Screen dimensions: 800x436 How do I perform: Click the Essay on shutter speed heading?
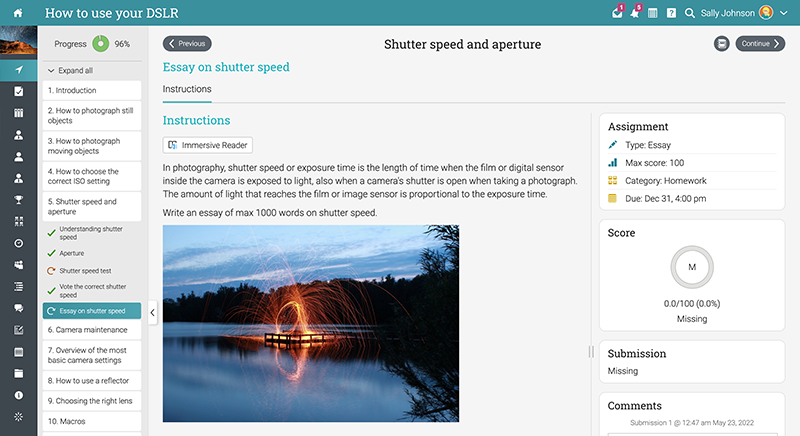click(x=226, y=67)
